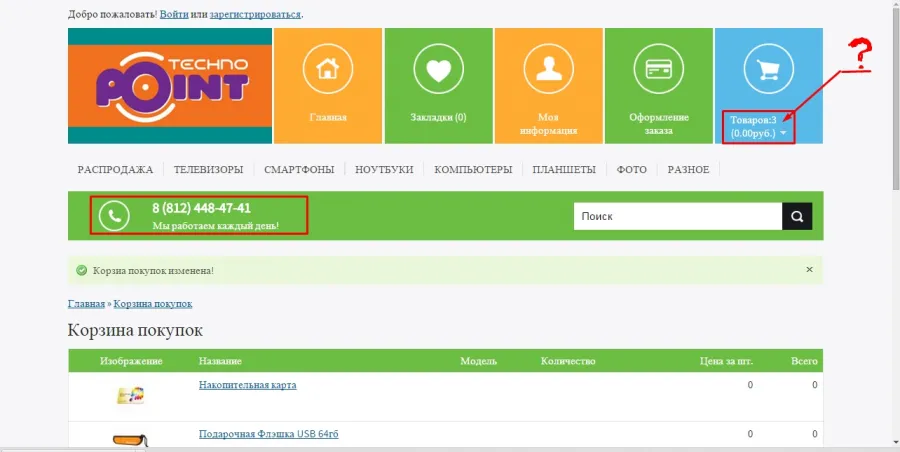Click the Модель column header

[x=479, y=361]
